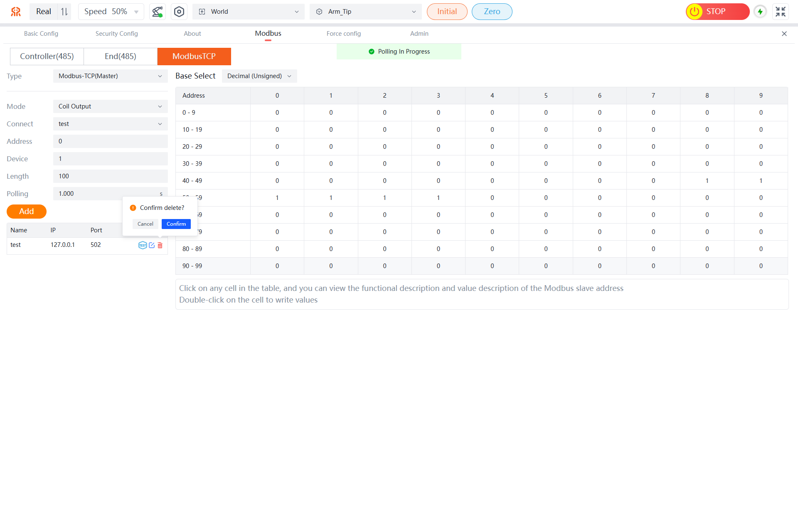
Task: Open the Speed 50% selector
Action: point(111,12)
